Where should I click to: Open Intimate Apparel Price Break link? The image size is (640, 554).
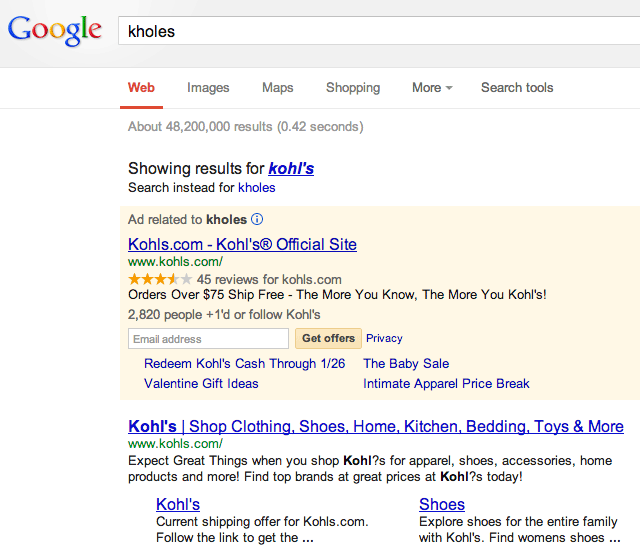446,383
